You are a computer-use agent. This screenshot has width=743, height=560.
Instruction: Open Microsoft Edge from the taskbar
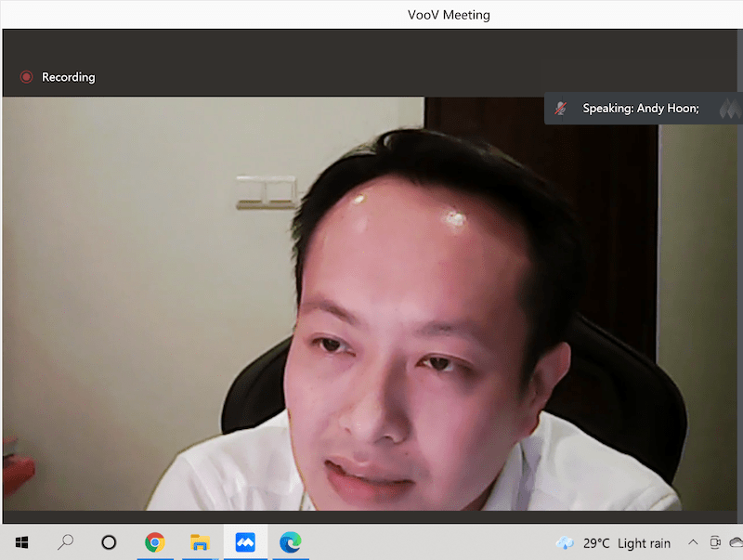click(290, 542)
